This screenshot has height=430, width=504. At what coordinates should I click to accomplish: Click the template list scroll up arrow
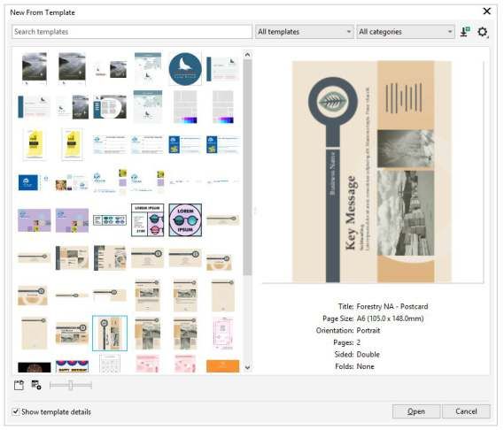point(247,55)
